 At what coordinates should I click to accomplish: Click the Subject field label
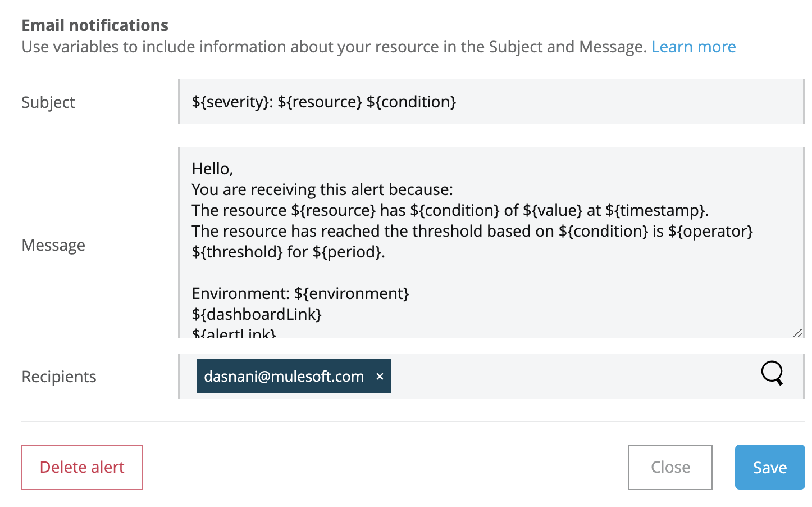tap(48, 102)
